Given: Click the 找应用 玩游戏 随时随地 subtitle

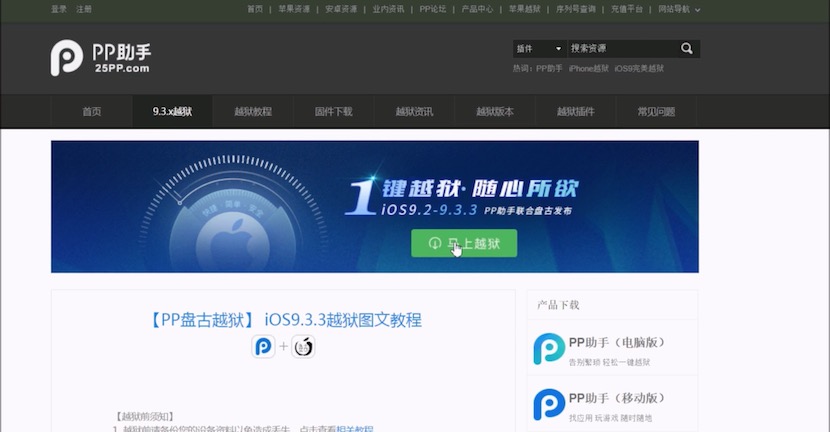Looking at the screenshot, I should [x=610, y=418].
